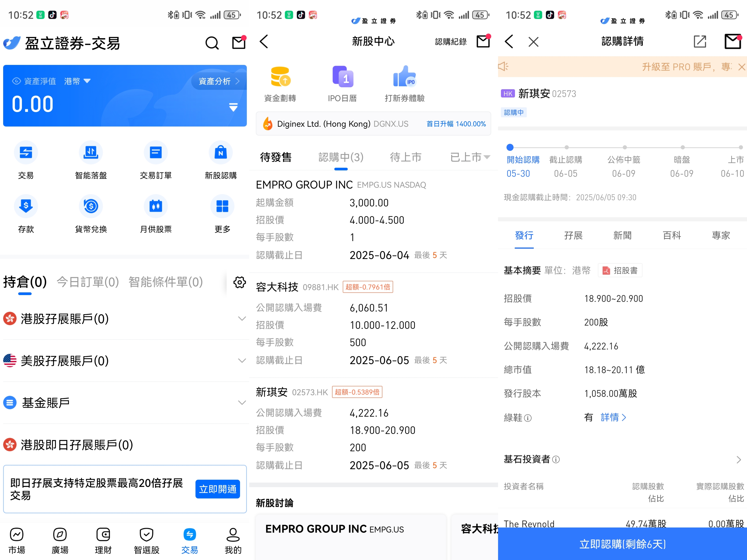Switch to 新聞 tab in 認購詳情

click(622, 236)
